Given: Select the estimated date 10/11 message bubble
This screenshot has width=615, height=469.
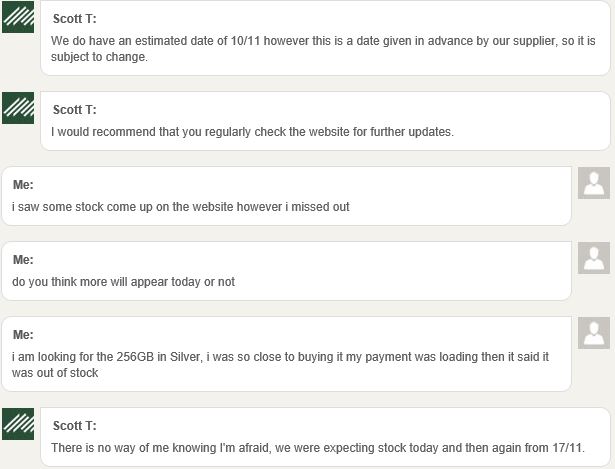Looking at the screenshot, I should (325, 38).
